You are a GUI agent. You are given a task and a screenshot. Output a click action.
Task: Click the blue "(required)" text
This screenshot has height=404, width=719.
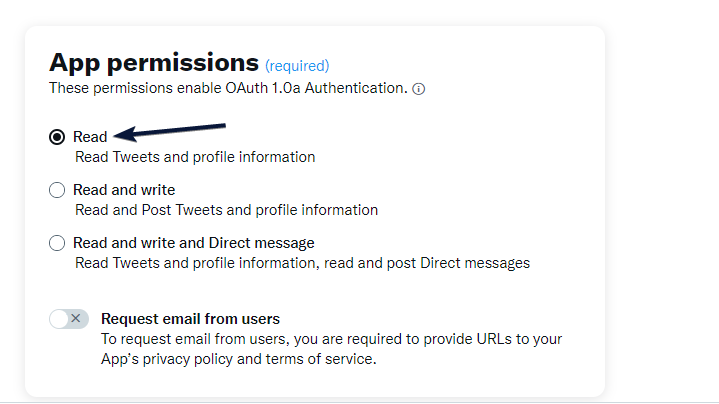click(x=297, y=66)
